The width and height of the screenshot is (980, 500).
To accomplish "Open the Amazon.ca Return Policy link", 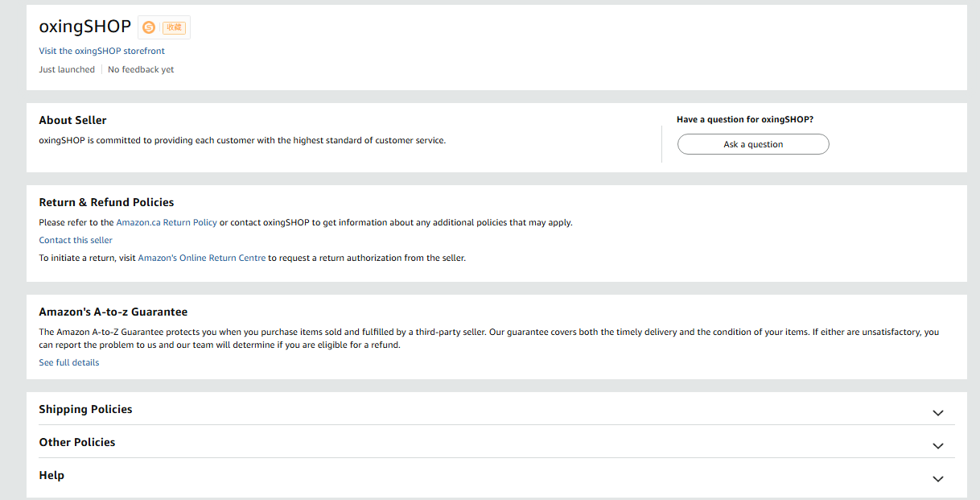I will tap(167, 222).
